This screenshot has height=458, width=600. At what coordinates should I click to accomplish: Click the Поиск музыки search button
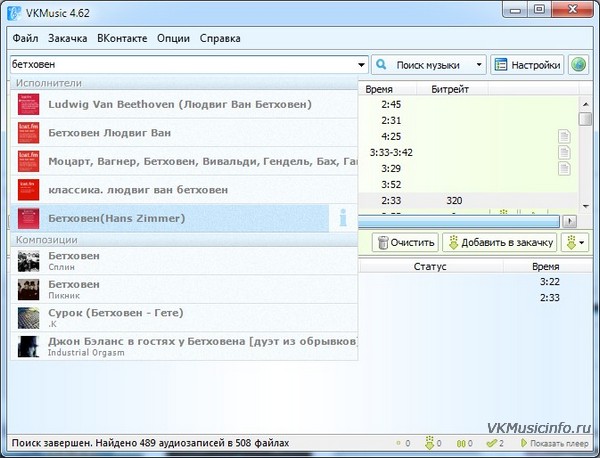pos(422,65)
